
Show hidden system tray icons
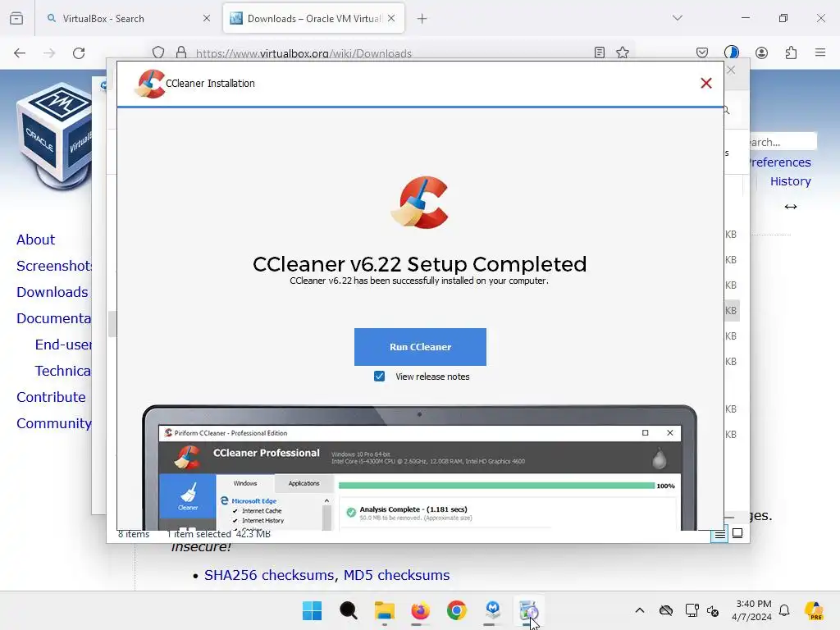(x=640, y=610)
